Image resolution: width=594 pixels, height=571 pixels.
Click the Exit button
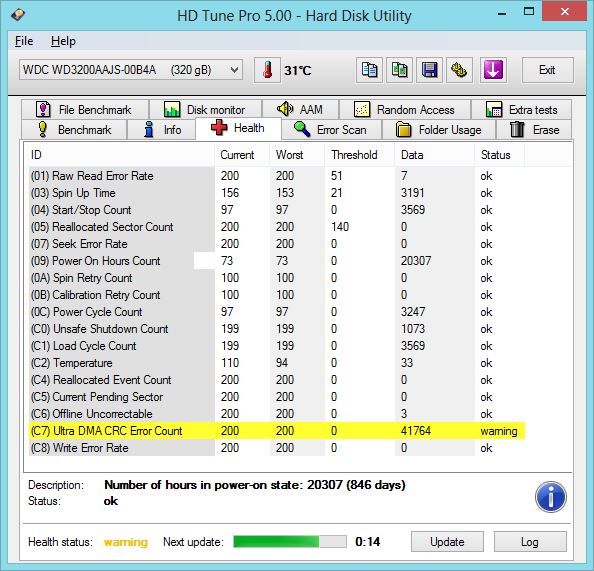[x=547, y=70]
